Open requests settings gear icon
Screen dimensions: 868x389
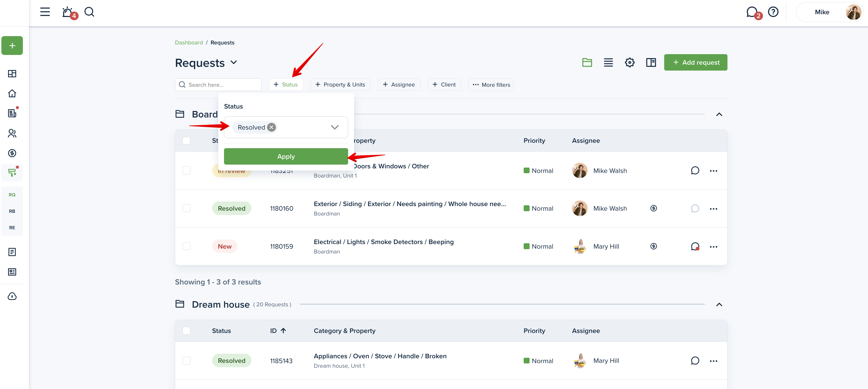[x=629, y=62]
